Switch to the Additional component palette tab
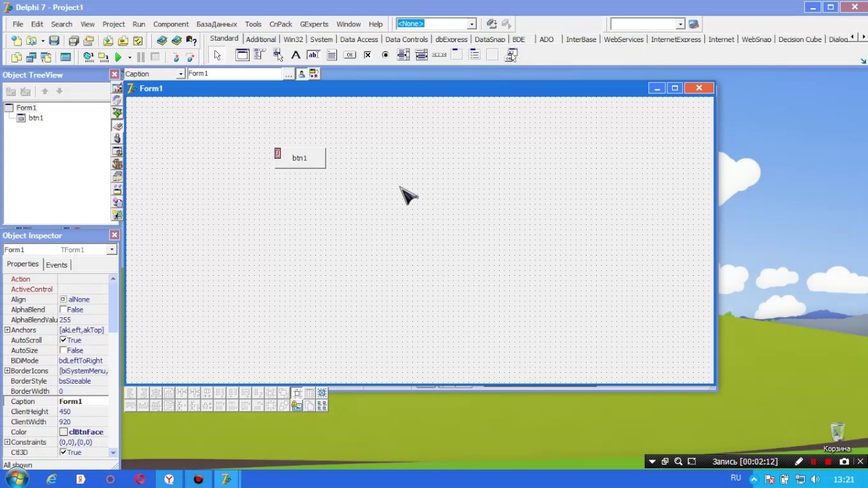The height and width of the screenshot is (488, 868). coord(260,39)
